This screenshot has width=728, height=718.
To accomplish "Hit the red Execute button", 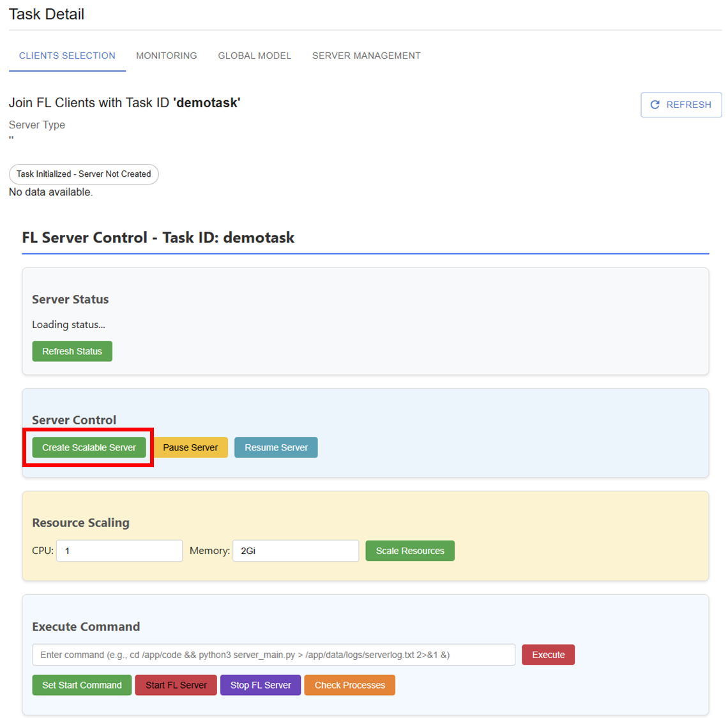I will 548,655.
